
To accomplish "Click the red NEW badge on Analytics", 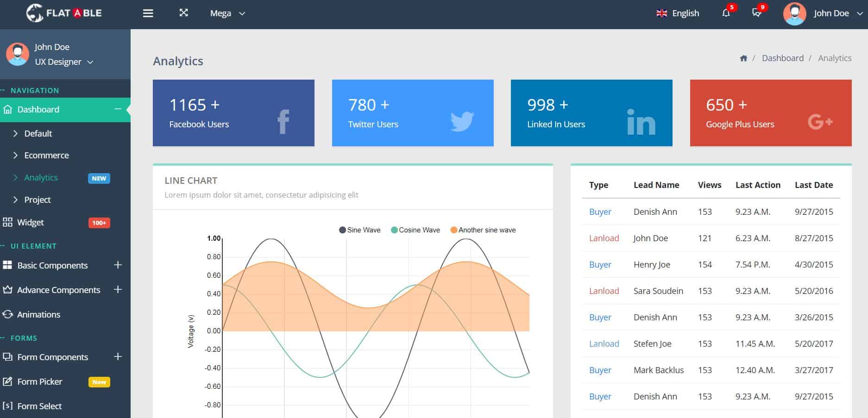I will [99, 178].
